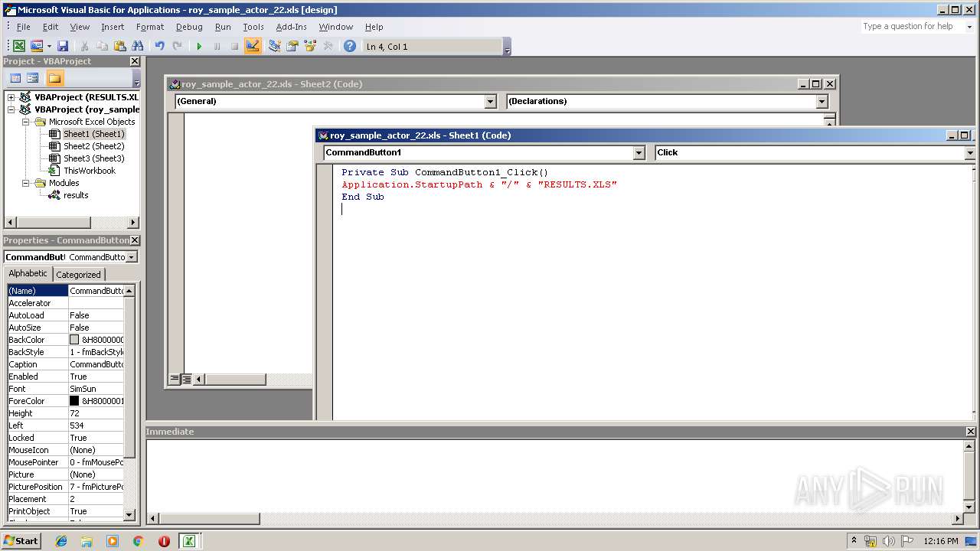
Task: Toggle Folders view in Project panel
Action: (54, 78)
